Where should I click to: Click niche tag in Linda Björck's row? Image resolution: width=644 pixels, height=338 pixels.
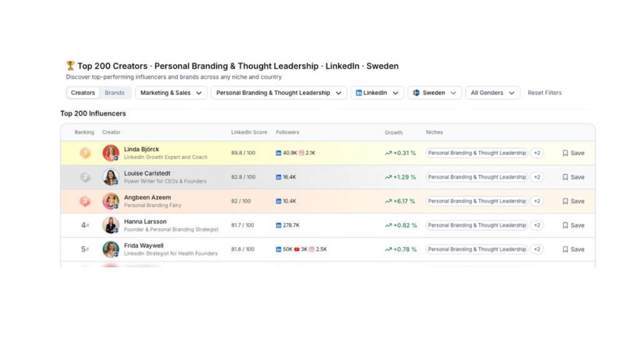pyautogui.click(x=477, y=153)
